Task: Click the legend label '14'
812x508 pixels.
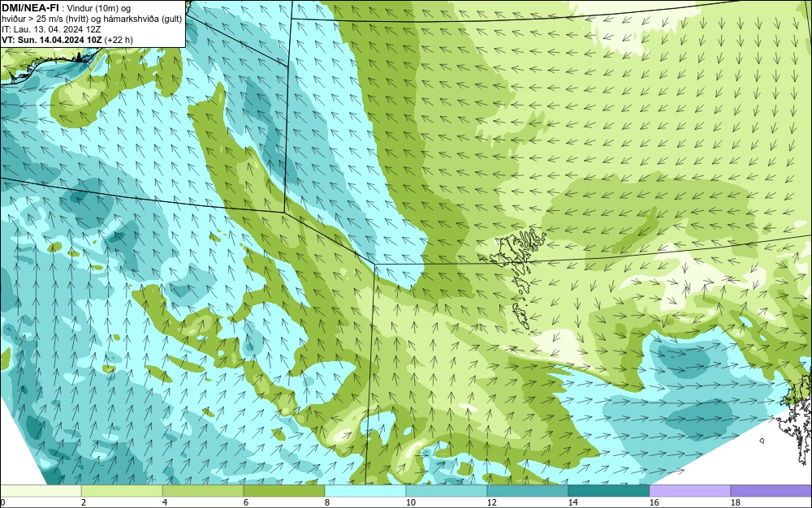Action: point(572,502)
